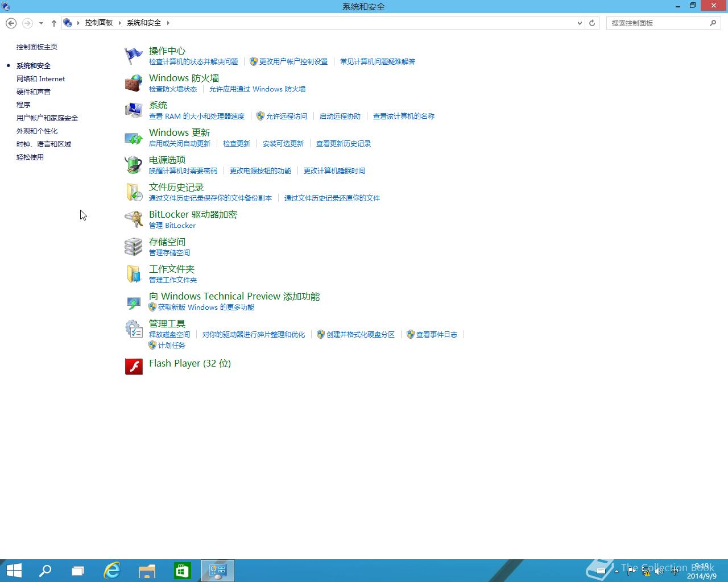Click 更改计算机睡眠时间 link
The width and height of the screenshot is (728, 582).
click(x=334, y=171)
